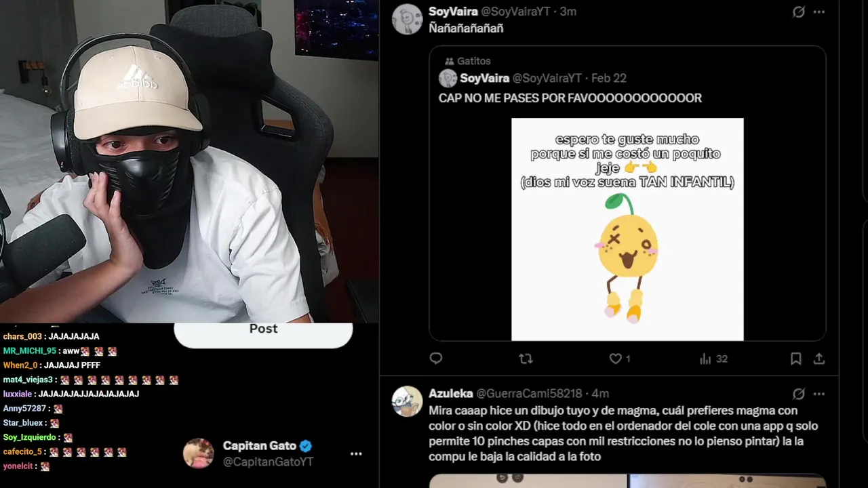Open Capitan Gato account menu dots

tap(356, 454)
